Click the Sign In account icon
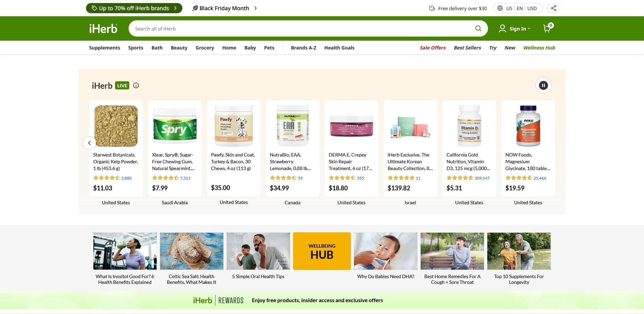The height and width of the screenshot is (314, 644). [x=503, y=28]
